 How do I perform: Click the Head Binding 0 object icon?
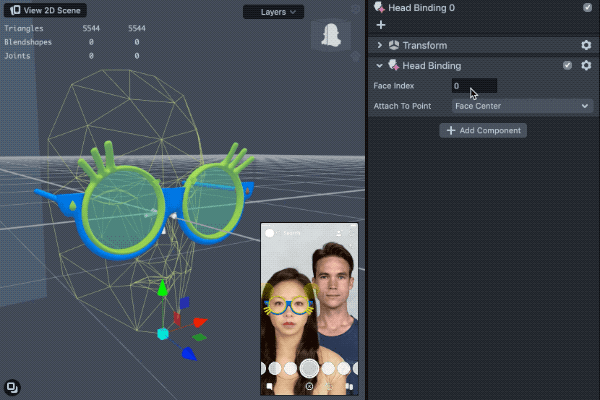pos(380,7)
